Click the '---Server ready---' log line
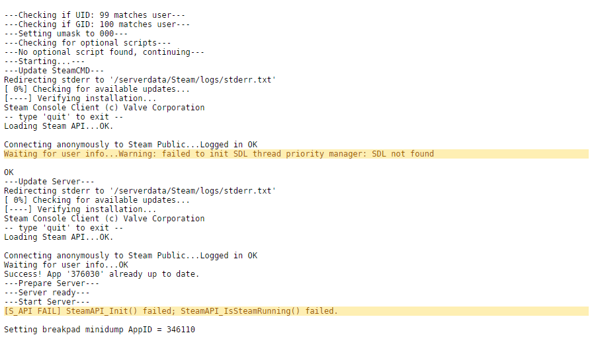The image size is (594, 364). coord(46,293)
